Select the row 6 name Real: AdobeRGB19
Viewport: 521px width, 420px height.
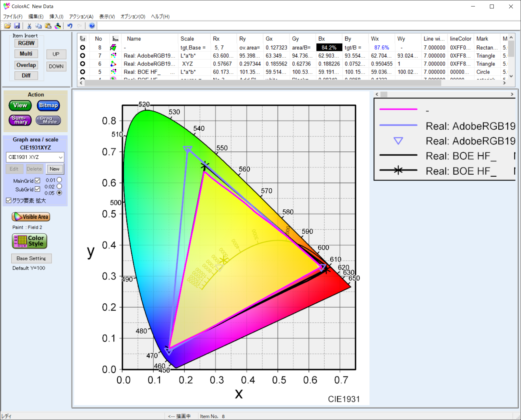pyautogui.click(x=149, y=64)
